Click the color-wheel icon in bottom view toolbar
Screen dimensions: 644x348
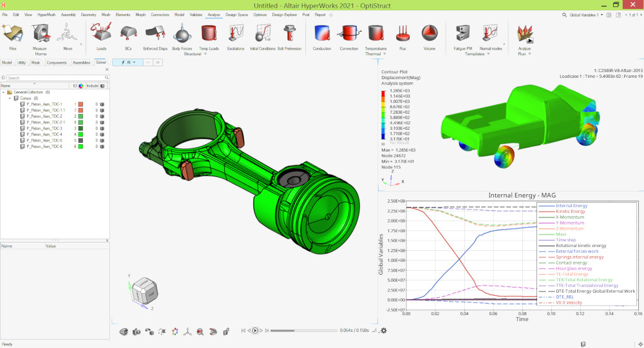click(x=175, y=331)
